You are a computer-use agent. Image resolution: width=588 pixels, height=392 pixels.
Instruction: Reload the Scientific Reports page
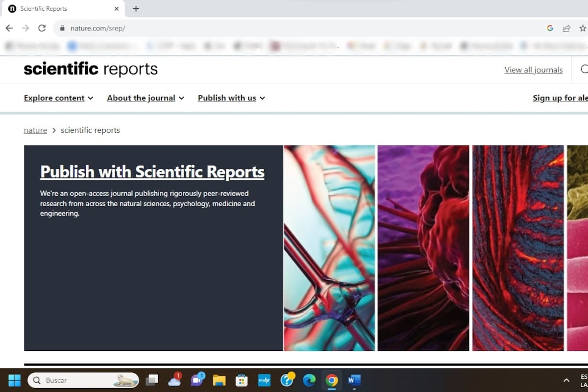tap(42, 28)
